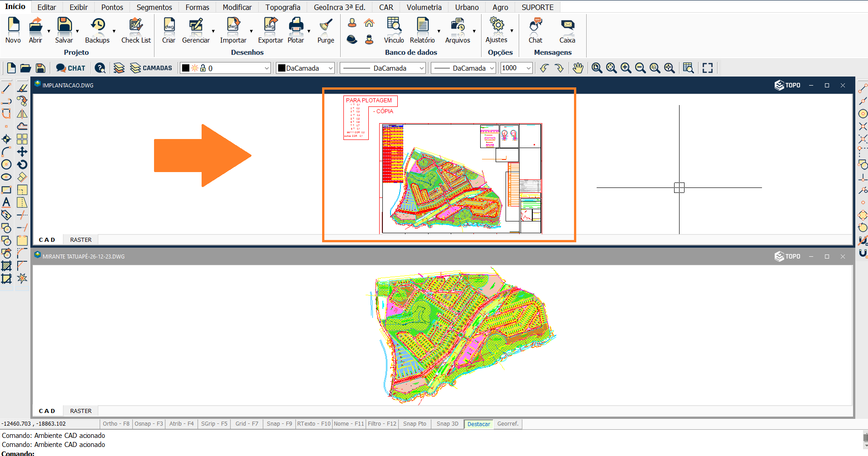Toggle Grid - F7 in status bar
Viewport: 868px width, 456px height.
pos(246,424)
